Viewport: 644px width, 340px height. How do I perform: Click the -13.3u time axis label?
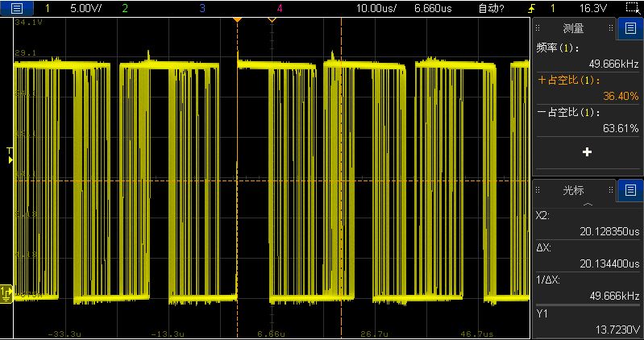point(166,334)
